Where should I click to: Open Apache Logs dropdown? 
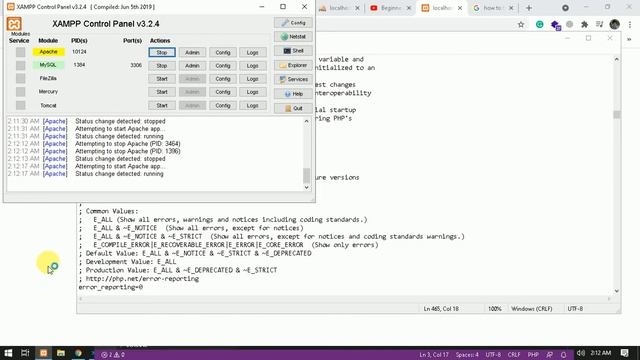pyautogui.click(x=253, y=53)
